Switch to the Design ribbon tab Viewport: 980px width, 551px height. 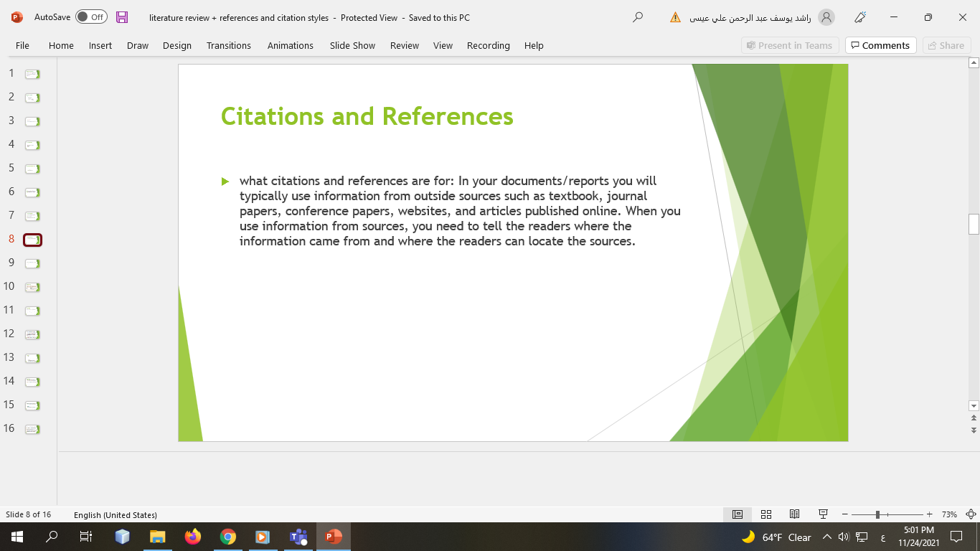[177, 45]
